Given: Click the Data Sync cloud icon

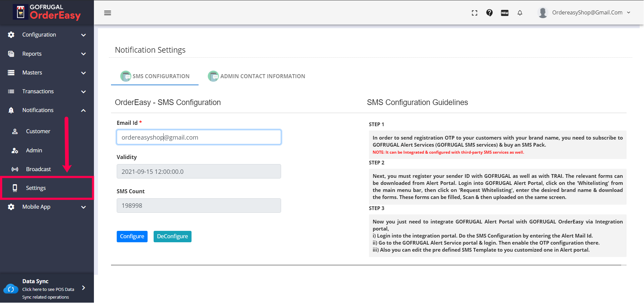Looking at the screenshot, I should [11, 289].
